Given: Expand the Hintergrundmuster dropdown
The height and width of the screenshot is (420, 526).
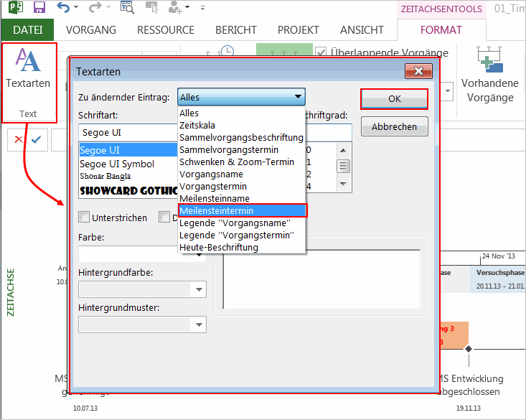Looking at the screenshot, I should tap(199, 325).
